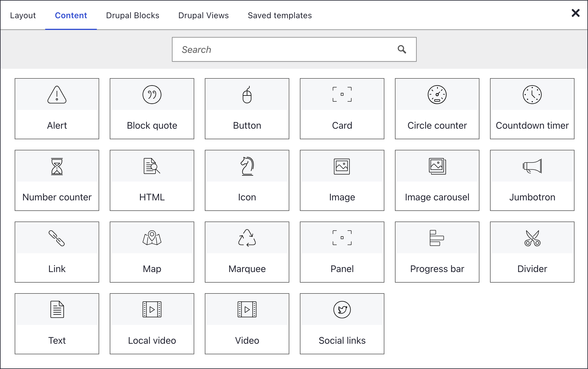
Task: Insert the Jumbotron megaphone icon
Action: click(532, 166)
